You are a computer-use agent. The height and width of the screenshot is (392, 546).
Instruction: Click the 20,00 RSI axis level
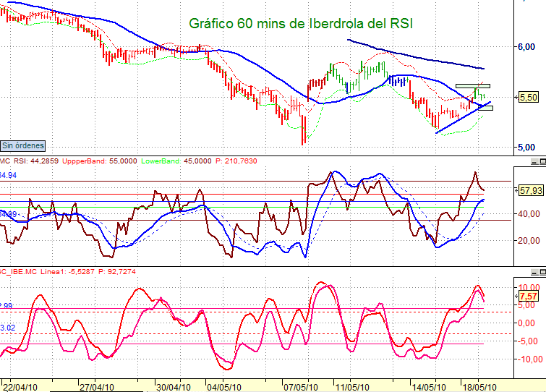[529, 241]
